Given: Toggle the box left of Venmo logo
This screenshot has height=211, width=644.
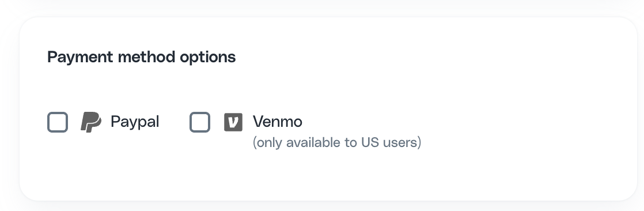Looking at the screenshot, I should 200,122.
